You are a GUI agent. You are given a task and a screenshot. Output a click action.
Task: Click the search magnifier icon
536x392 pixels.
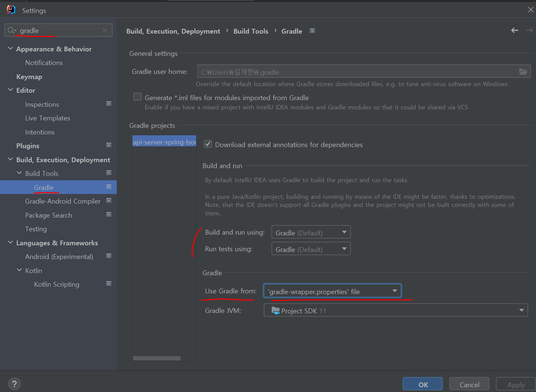coord(11,30)
